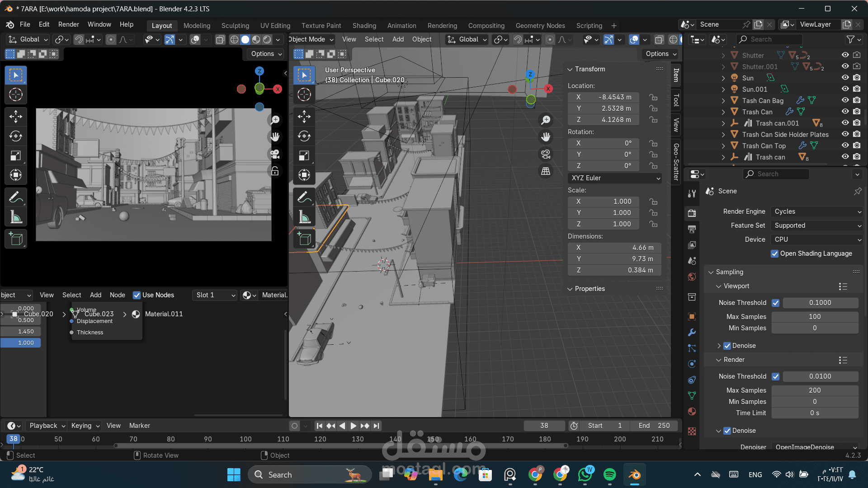This screenshot has height=488, width=868.
Task: Open the Render menu
Action: 68,24
